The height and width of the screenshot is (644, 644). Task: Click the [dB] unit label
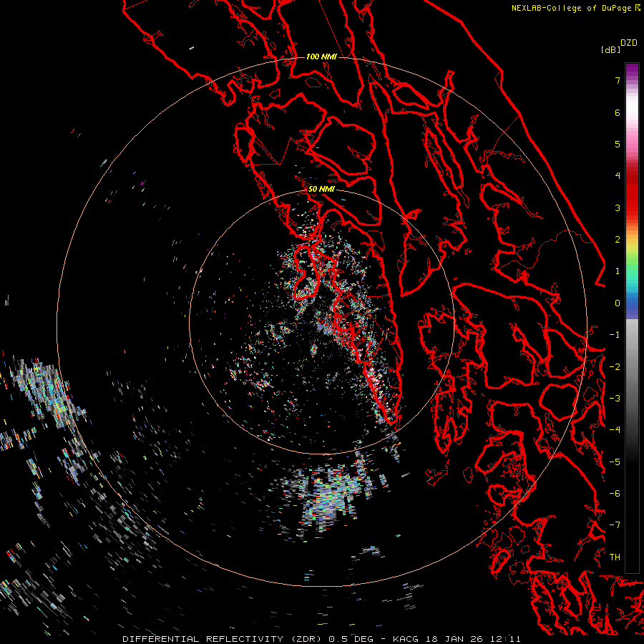(611, 49)
